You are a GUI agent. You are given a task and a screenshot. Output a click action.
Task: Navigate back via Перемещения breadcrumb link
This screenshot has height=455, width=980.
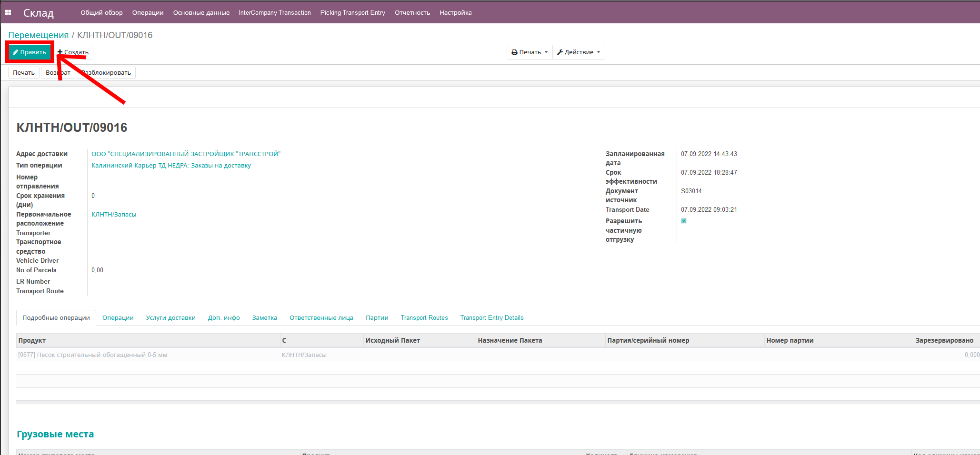pos(38,35)
